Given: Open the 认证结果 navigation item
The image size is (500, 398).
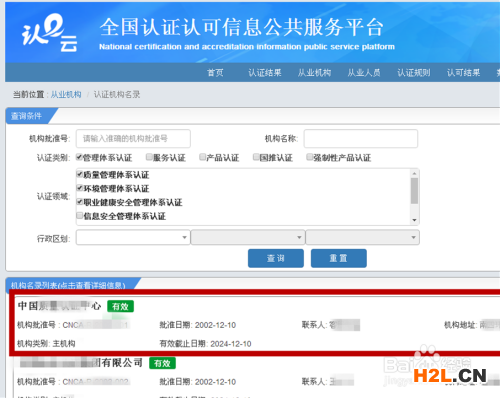Looking at the screenshot, I should point(265,73).
